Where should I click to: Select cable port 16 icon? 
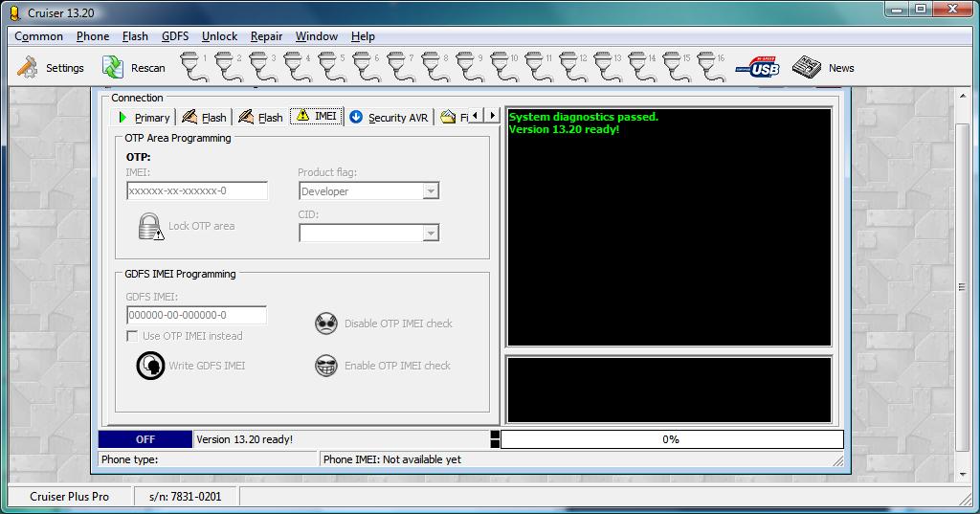pyautogui.click(x=709, y=67)
